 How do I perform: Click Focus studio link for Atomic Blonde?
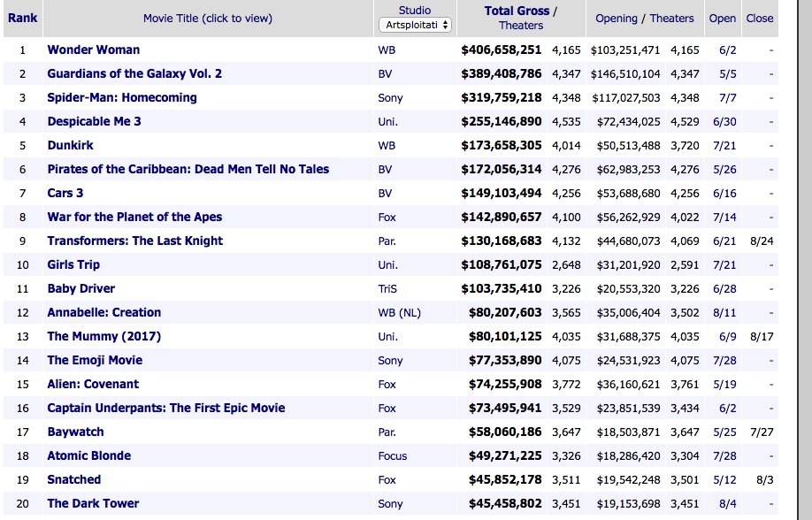[x=393, y=455]
